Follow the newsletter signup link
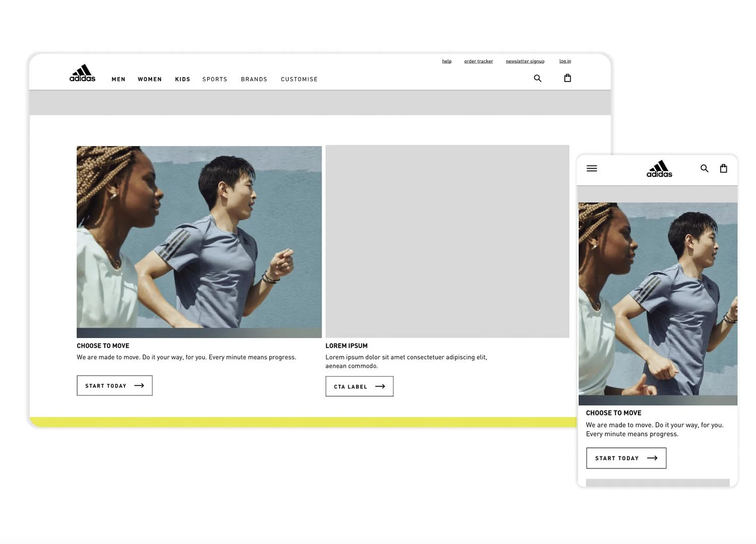 click(525, 61)
